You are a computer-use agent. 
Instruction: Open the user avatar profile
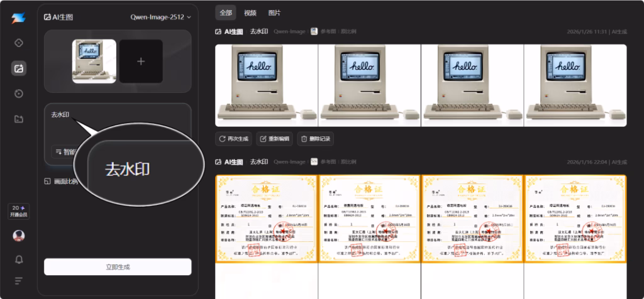point(19,236)
